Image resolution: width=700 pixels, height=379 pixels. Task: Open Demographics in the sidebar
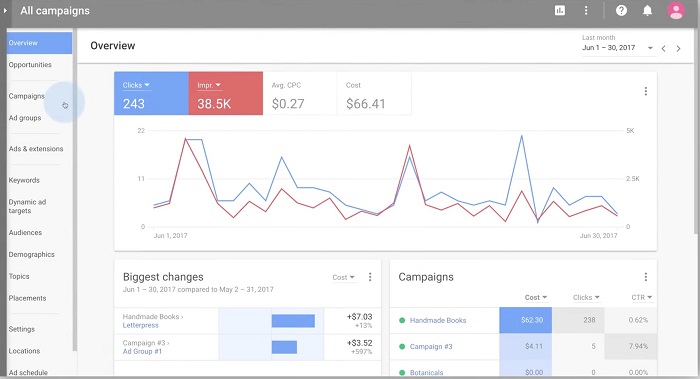31,254
